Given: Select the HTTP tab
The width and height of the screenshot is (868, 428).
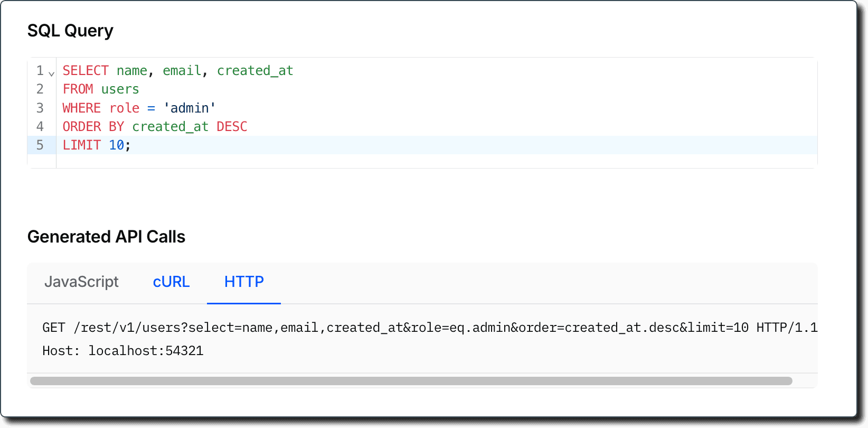Looking at the screenshot, I should click(244, 282).
